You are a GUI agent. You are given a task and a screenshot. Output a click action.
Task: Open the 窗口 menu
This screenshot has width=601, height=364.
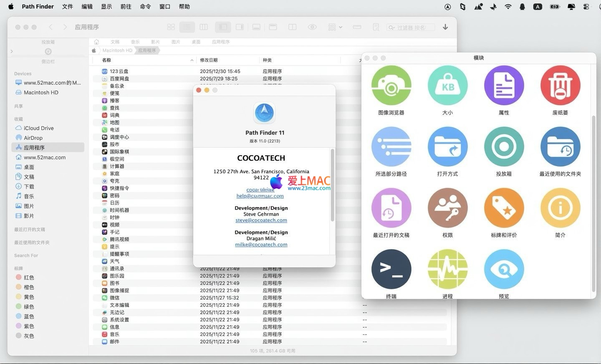[165, 7]
